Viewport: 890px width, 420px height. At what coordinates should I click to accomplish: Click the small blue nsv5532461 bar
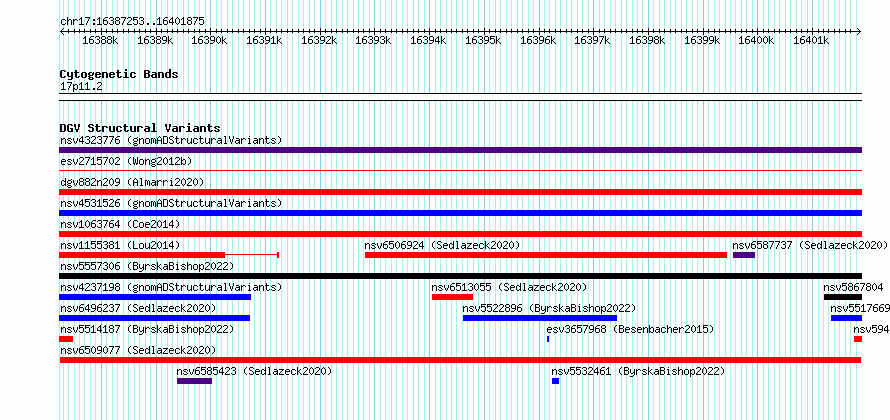(555, 381)
